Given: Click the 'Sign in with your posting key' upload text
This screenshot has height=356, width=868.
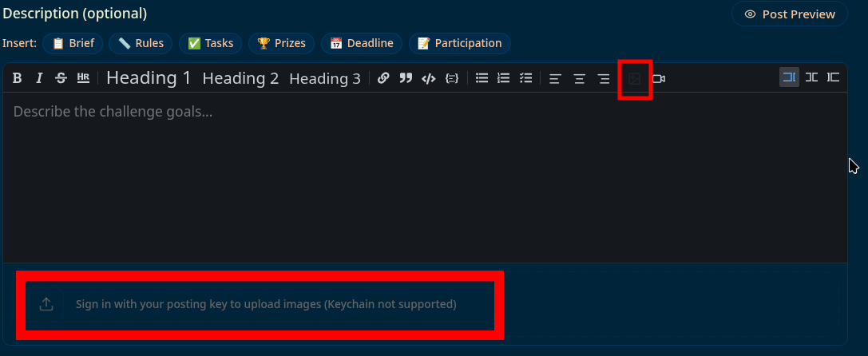Looking at the screenshot, I should click(266, 304).
